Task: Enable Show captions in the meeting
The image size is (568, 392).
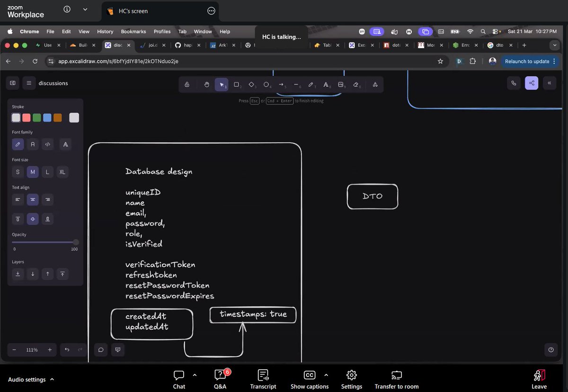Action: [310, 378]
